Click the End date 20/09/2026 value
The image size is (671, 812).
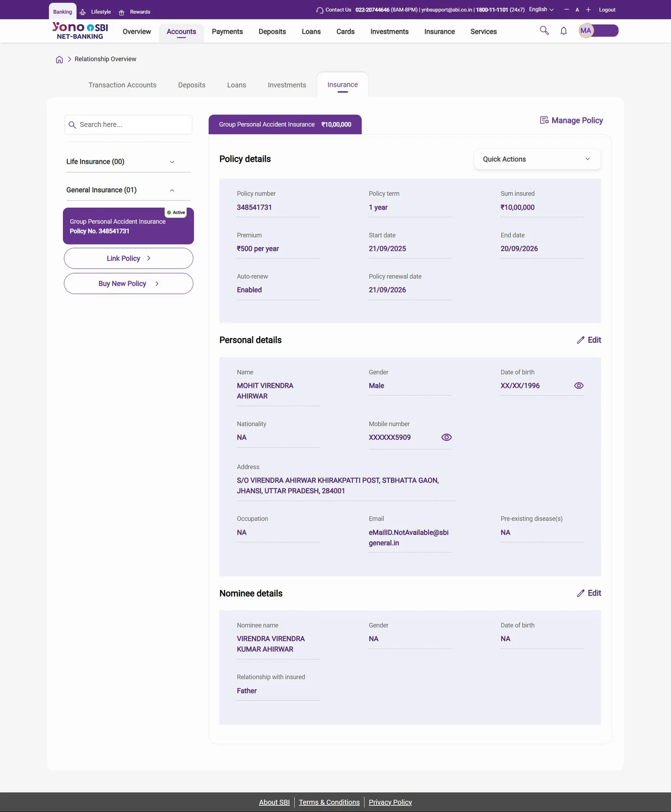tap(519, 249)
